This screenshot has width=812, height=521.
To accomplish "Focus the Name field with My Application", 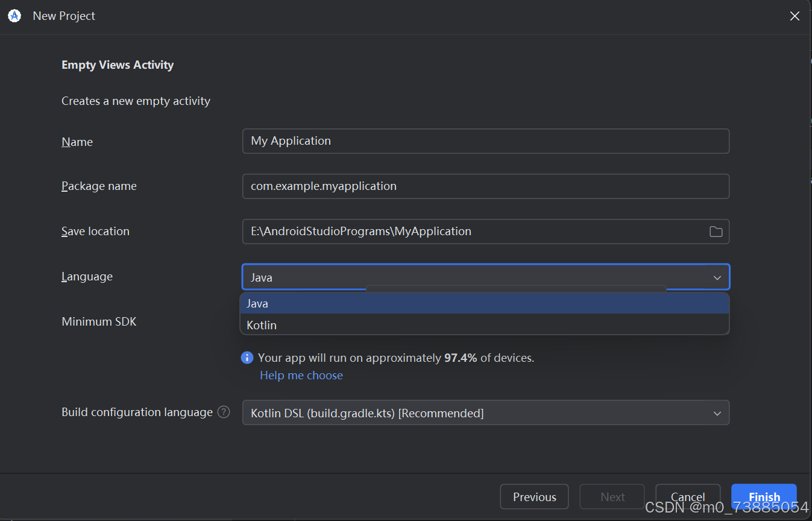I will tap(486, 141).
